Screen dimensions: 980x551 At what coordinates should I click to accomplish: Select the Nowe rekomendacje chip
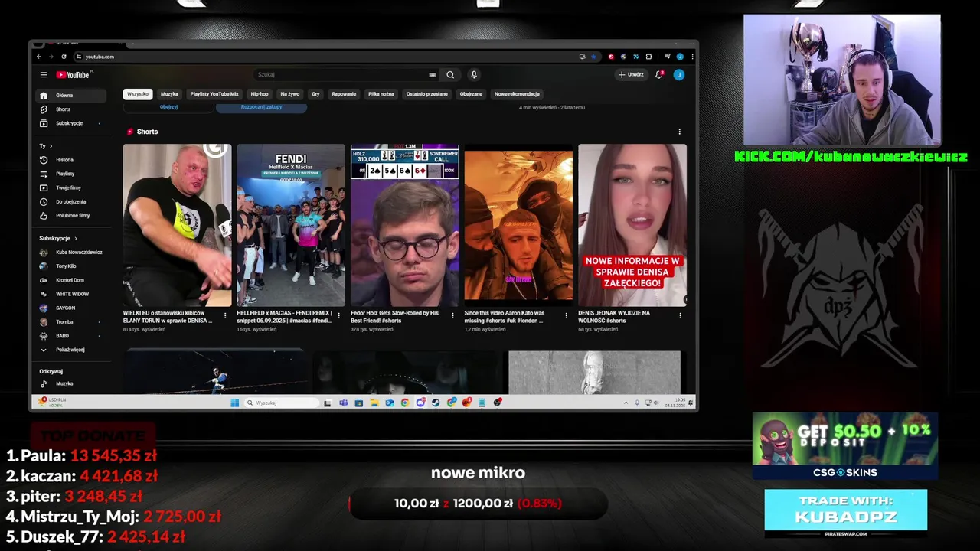coord(517,94)
